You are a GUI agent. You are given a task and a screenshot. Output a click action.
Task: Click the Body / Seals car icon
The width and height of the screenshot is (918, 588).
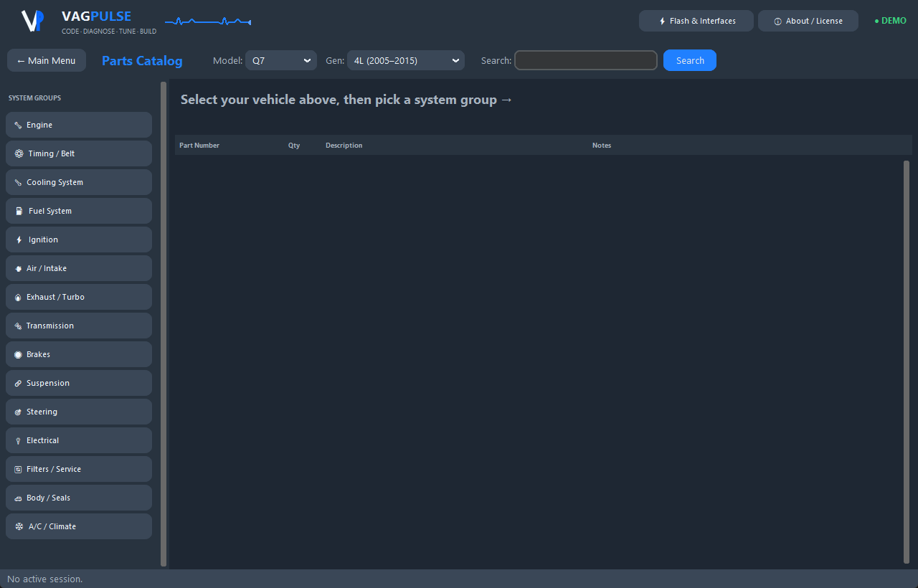(x=18, y=498)
